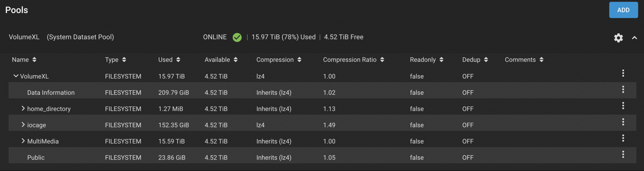Viewport: 644px width, 171px height.
Task: Open the VolumeXL pool settings gear
Action: click(x=618, y=38)
